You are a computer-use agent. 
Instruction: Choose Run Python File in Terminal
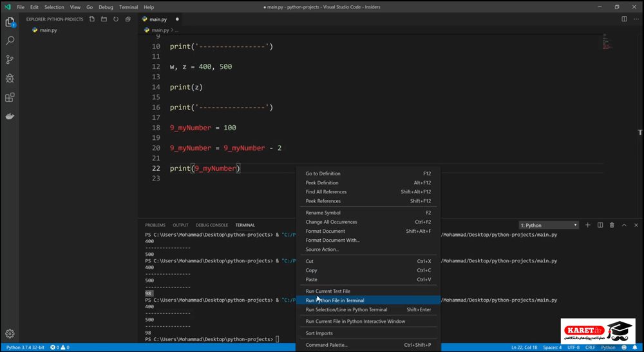coord(368,300)
